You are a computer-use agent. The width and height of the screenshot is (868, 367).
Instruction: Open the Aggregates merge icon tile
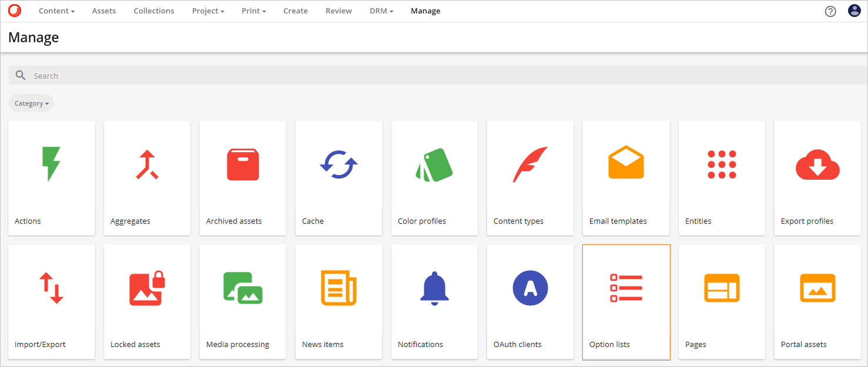147,164
